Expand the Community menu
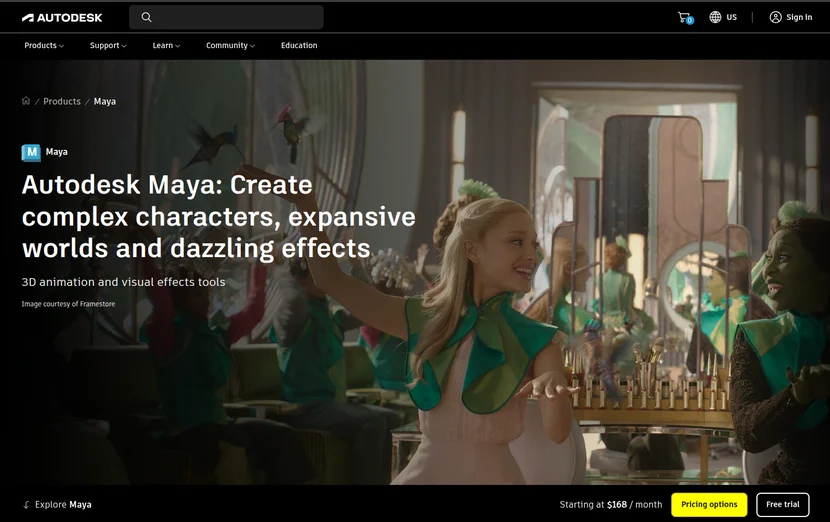 coord(230,46)
